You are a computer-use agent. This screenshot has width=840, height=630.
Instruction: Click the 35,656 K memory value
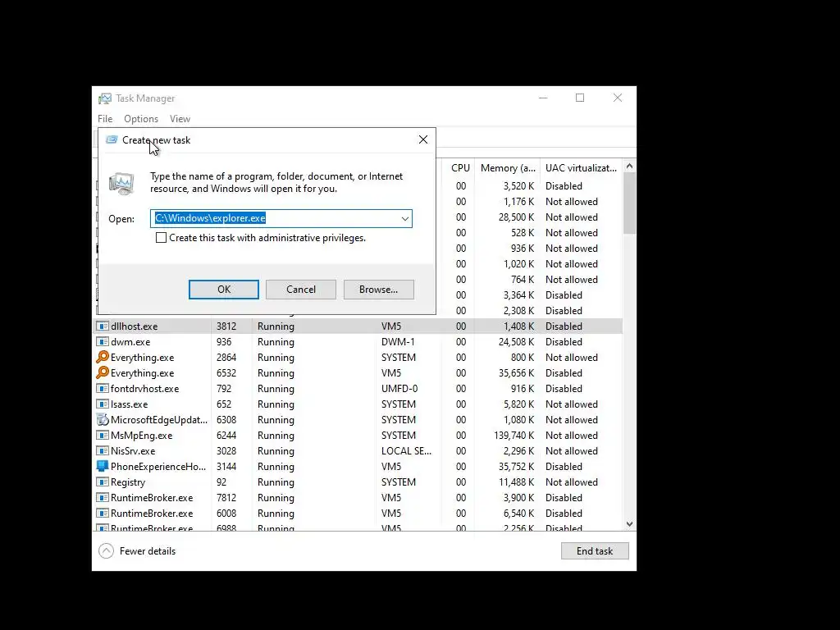[x=516, y=373]
